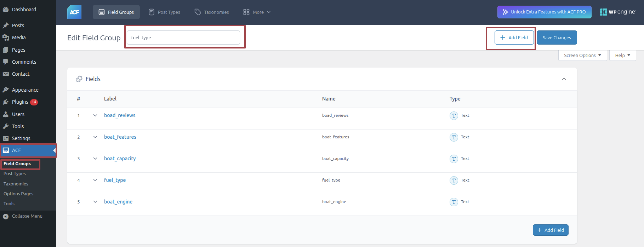Click the ACF logo icon
The width and height of the screenshot is (644, 247).
(x=74, y=12)
